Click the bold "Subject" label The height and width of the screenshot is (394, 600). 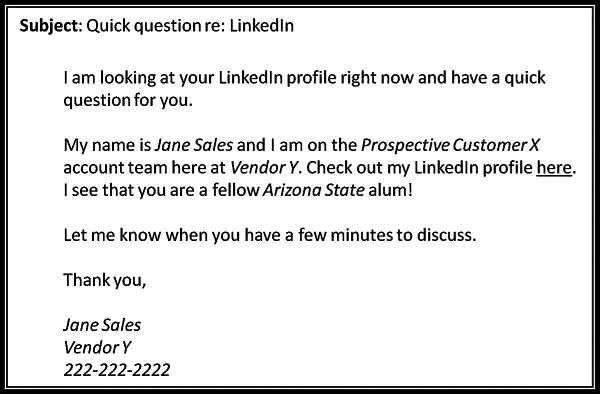[49, 26]
